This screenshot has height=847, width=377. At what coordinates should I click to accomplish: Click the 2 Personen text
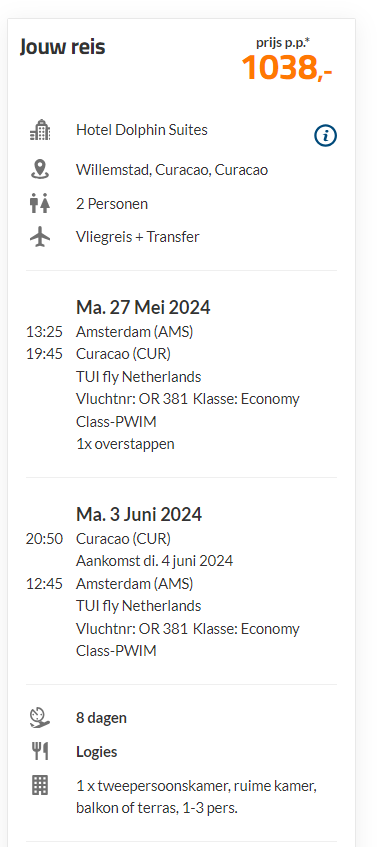click(112, 204)
